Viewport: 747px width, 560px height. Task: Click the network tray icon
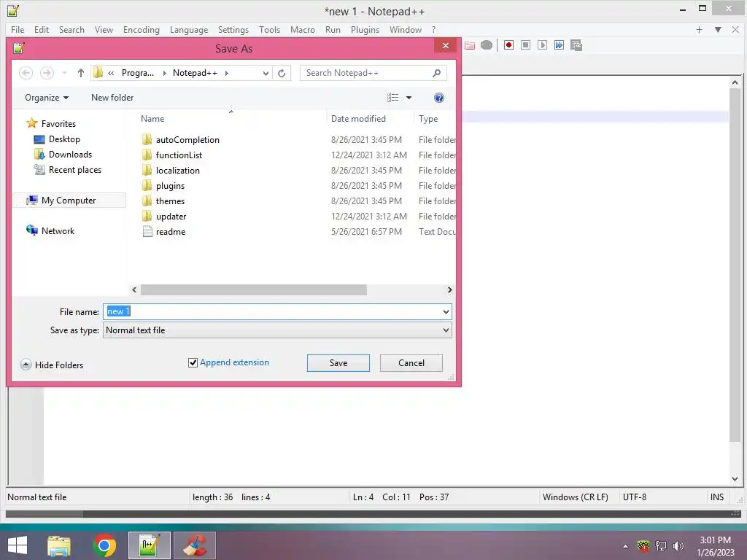[x=661, y=546]
